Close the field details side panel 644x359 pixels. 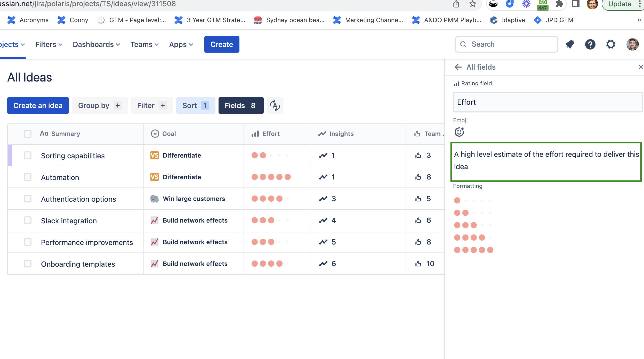click(640, 67)
